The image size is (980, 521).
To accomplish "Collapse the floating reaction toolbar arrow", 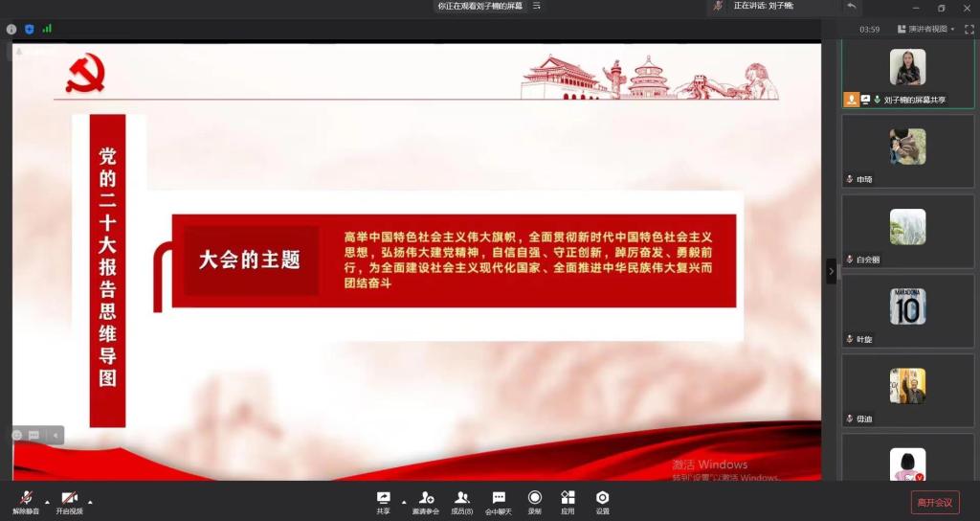I will coord(55,435).
